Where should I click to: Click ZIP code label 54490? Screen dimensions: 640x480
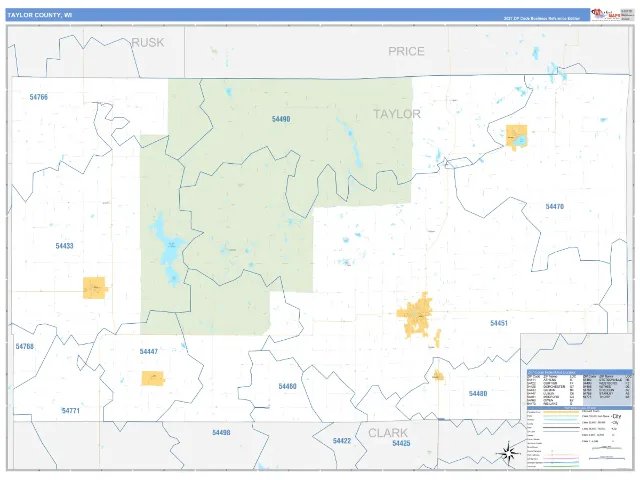pos(281,119)
